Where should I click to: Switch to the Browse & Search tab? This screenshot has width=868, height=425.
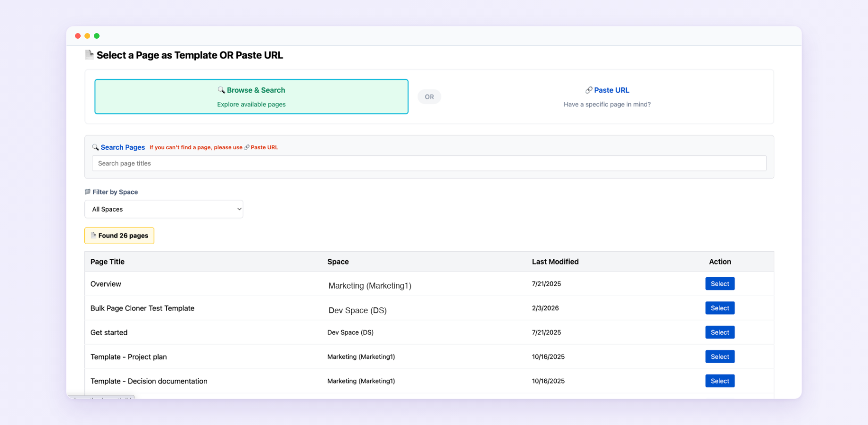251,96
